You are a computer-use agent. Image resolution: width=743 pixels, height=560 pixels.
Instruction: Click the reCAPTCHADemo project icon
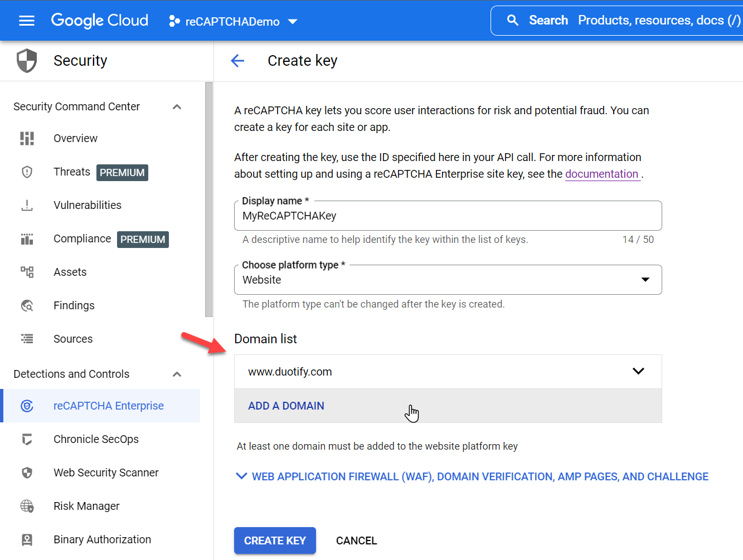174,21
